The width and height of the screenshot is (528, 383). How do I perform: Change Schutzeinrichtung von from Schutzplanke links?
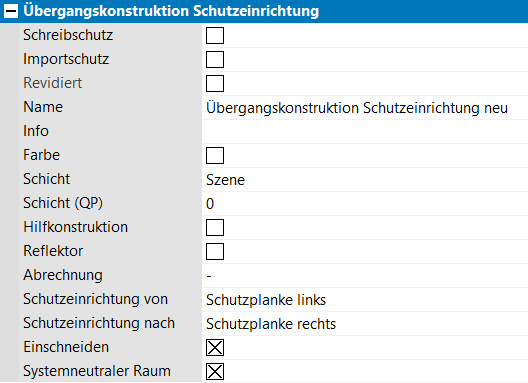pyautogui.click(x=365, y=299)
